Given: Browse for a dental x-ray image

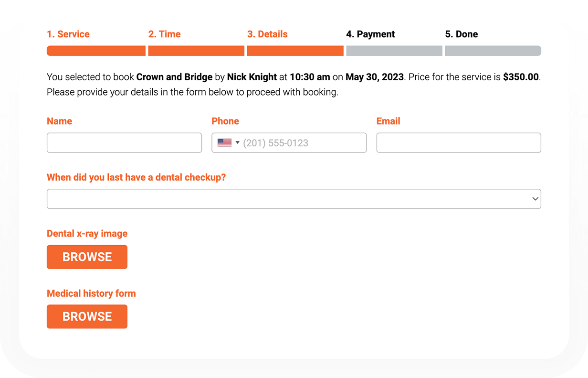Looking at the screenshot, I should coord(87,257).
